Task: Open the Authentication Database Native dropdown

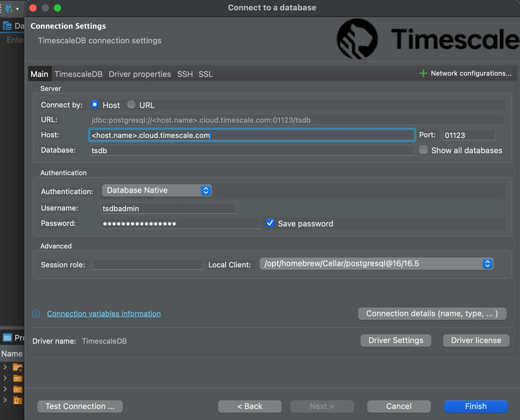Action: click(x=157, y=190)
